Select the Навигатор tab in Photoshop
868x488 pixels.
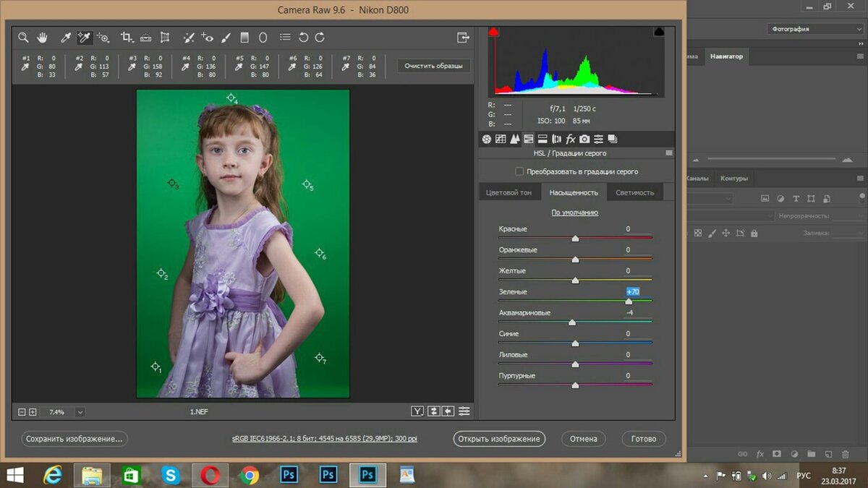click(x=726, y=56)
